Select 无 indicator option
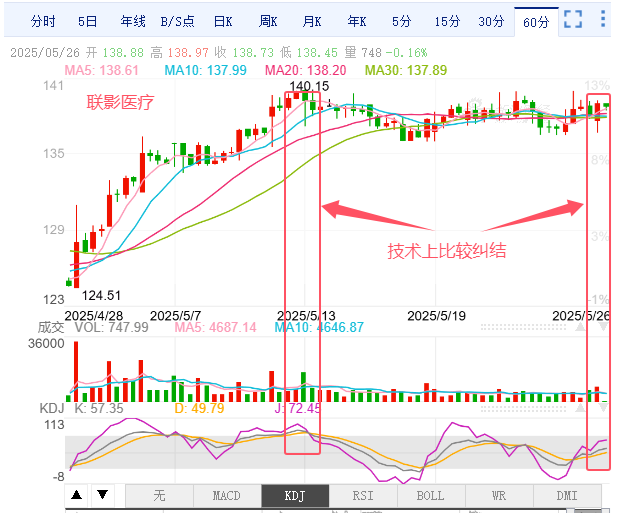Image resolution: width=622 pixels, height=513 pixels. pyautogui.click(x=159, y=496)
